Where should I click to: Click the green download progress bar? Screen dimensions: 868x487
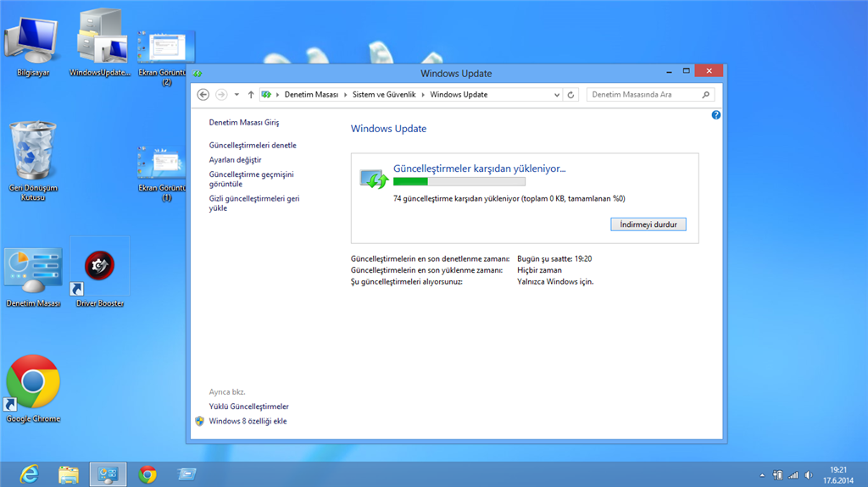pyautogui.click(x=459, y=181)
